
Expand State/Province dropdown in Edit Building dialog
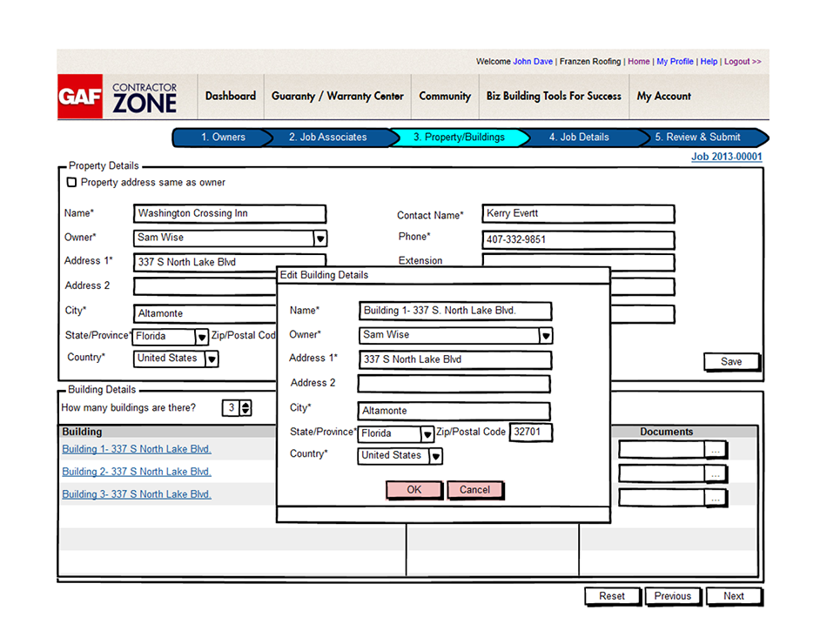click(427, 433)
